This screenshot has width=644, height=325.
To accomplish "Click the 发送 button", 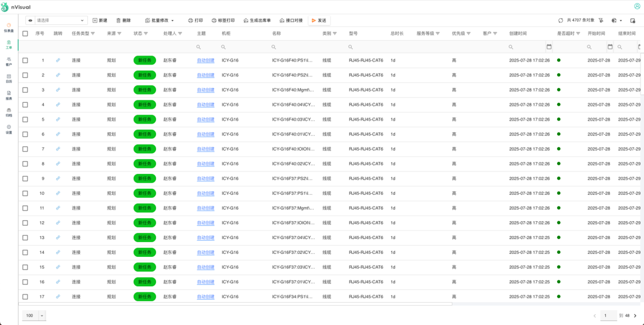I will click(x=319, y=20).
